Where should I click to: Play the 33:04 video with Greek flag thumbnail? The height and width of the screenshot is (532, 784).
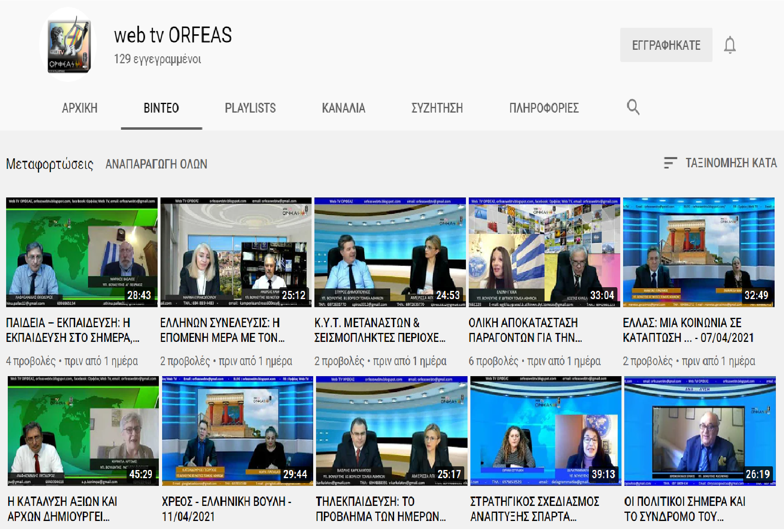[x=544, y=252]
